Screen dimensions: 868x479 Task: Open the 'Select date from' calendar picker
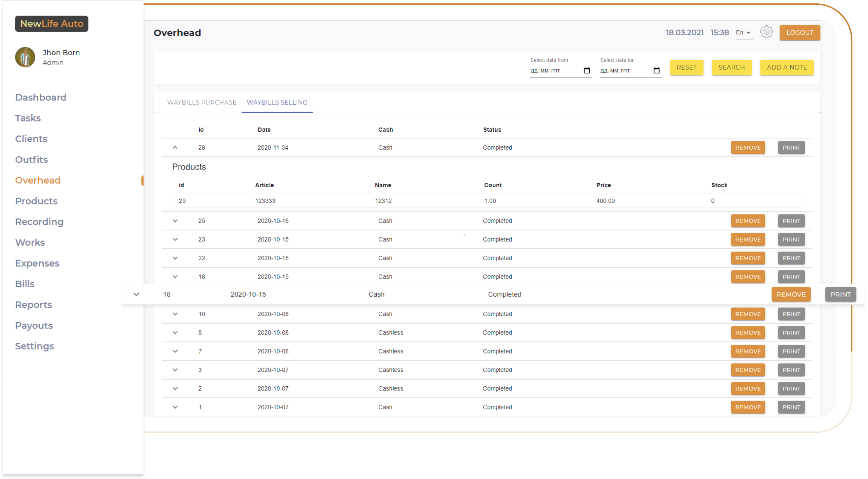pos(587,71)
